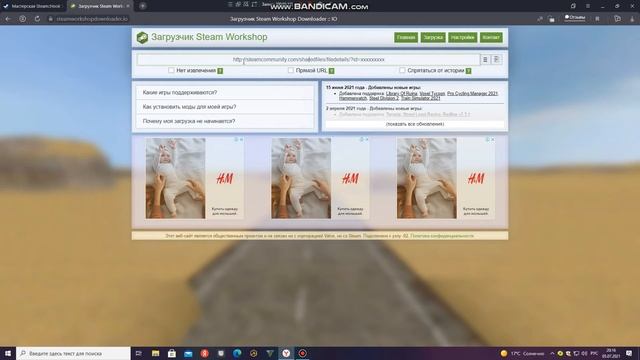This screenshot has width=640, height=360.
Task: Open the Загрузка menu button
Action: 433,38
